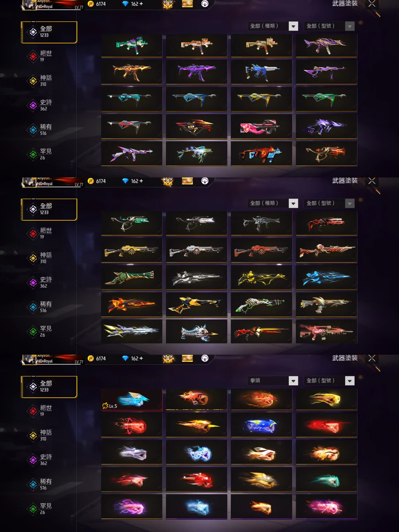Select the teal green fist skin
This screenshot has height=532, width=399.
click(327, 480)
